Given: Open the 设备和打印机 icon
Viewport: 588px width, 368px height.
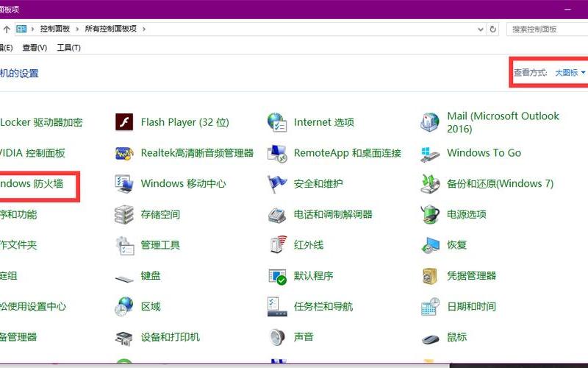Looking at the screenshot, I should 124,338.
